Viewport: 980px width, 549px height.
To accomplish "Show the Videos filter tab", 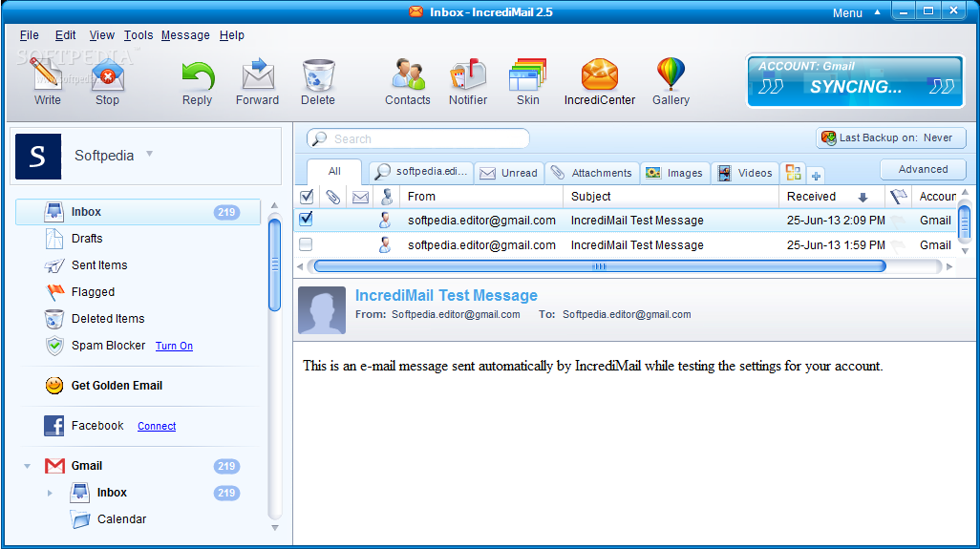I will tap(745, 173).
